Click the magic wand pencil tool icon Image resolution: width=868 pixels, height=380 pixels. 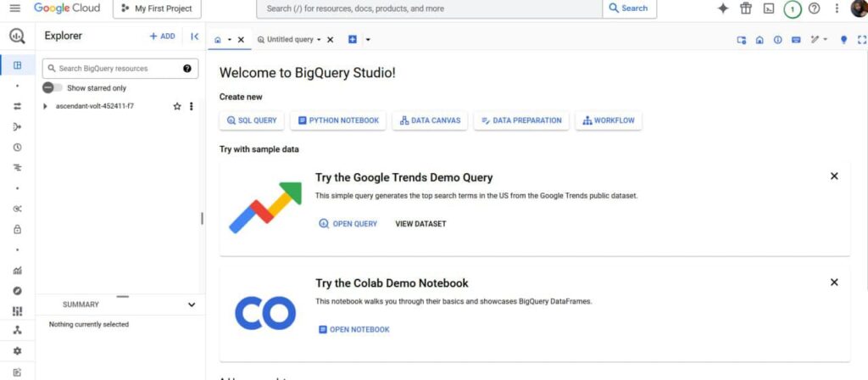[x=815, y=40]
